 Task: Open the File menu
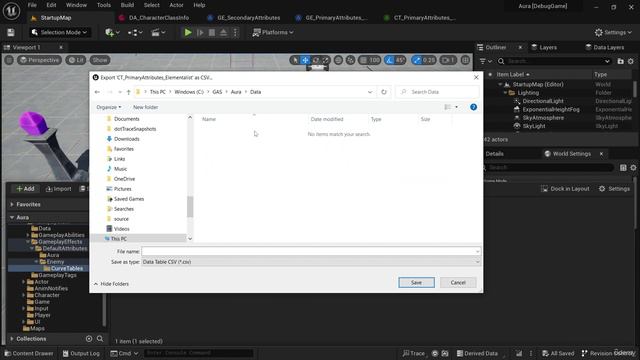coord(32,5)
